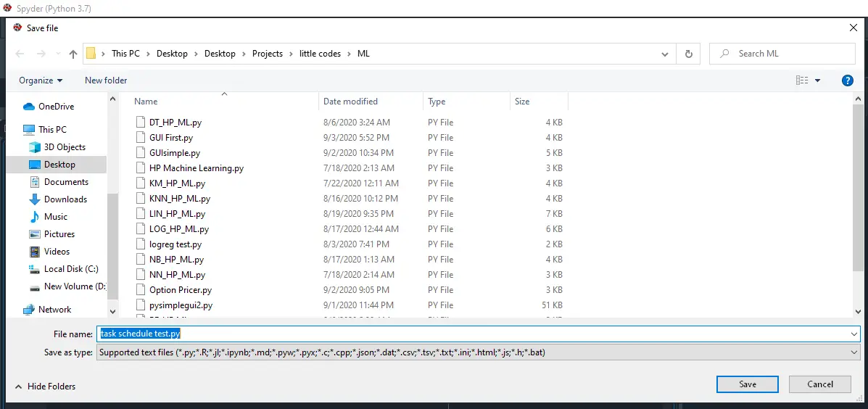Click navigation pane scroll up arrow
The image size is (868, 409).
click(113, 99)
